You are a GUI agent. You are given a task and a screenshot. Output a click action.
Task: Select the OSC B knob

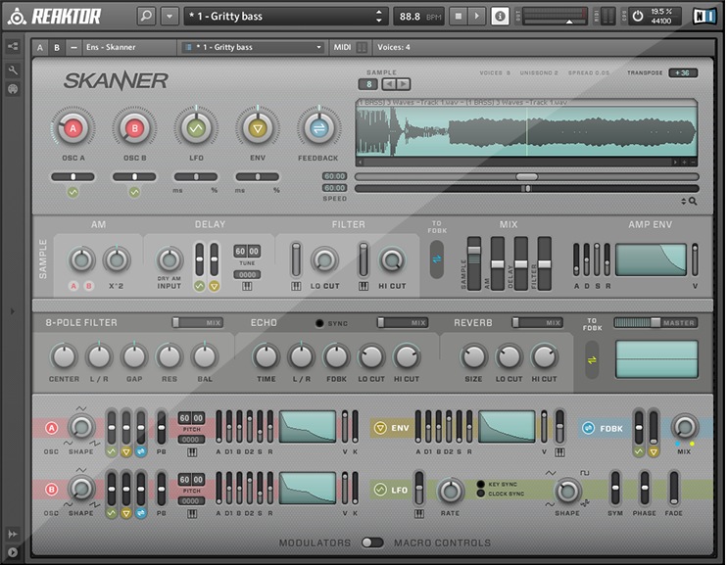coord(134,128)
